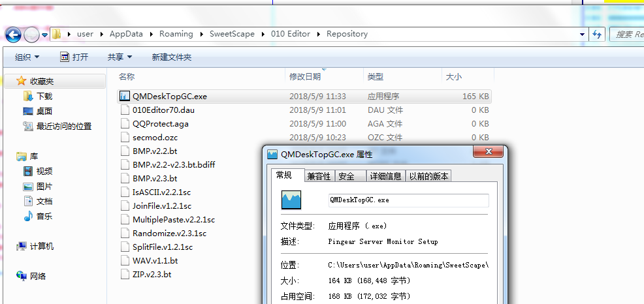Open 文档 (Documents) library

point(44,202)
